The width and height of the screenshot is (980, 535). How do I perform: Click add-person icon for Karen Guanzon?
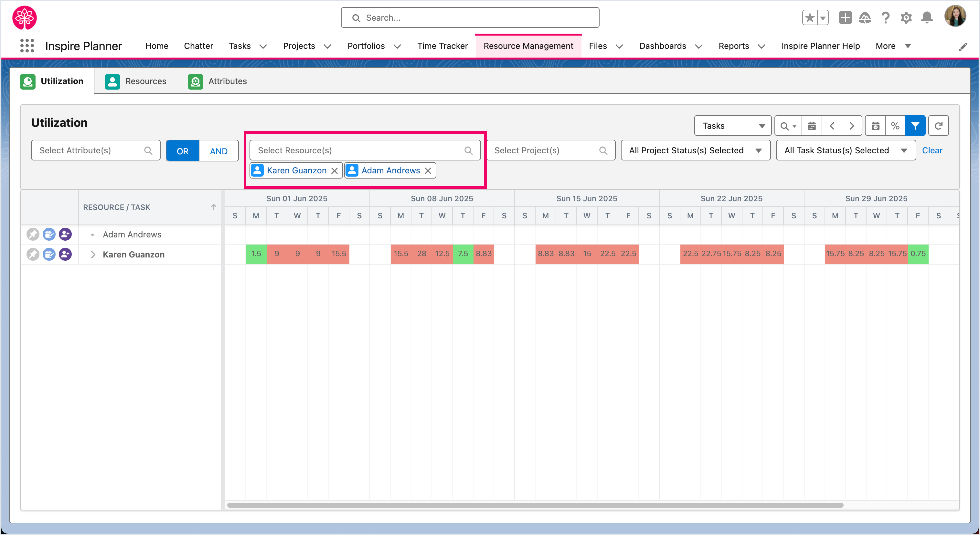tap(65, 254)
